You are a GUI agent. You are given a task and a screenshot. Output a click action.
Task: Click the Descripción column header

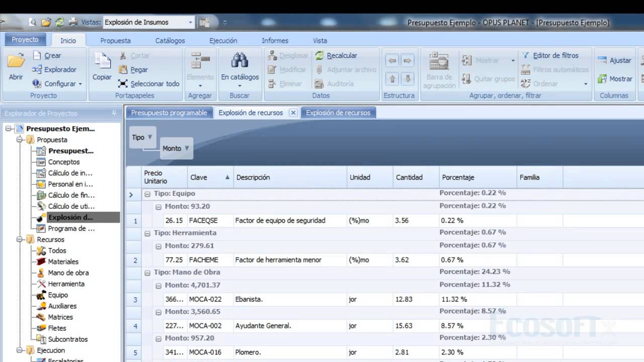click(x=290, y=177)
